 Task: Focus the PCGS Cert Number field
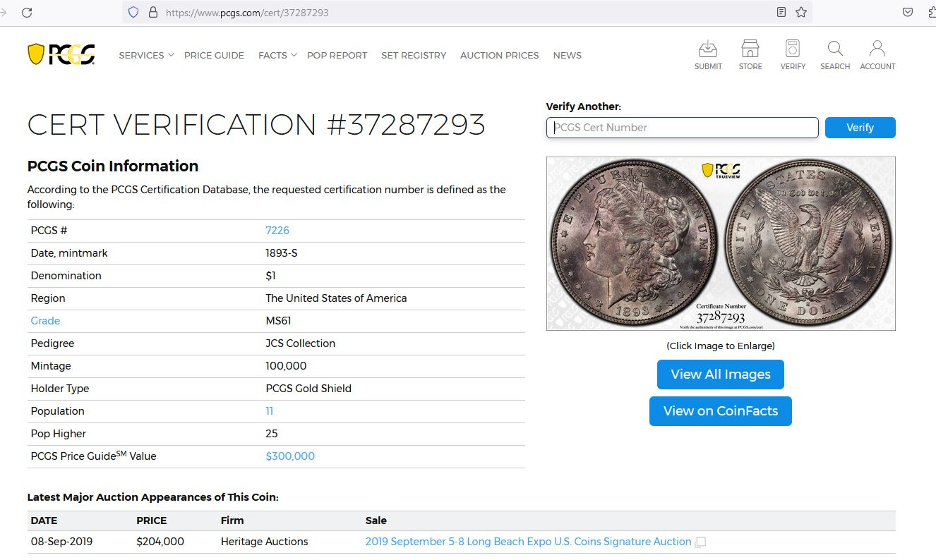[x=682, y=128]
